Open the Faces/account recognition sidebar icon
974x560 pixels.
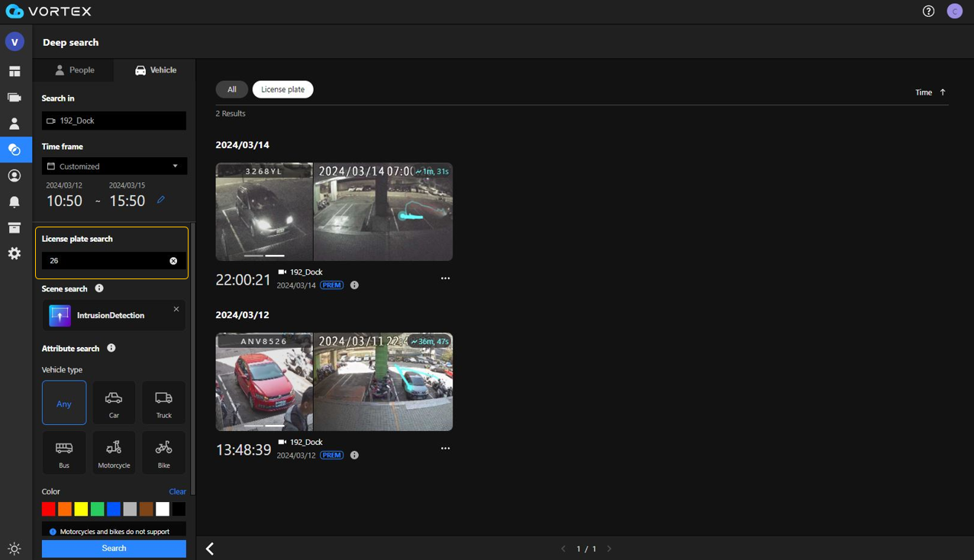15,175
